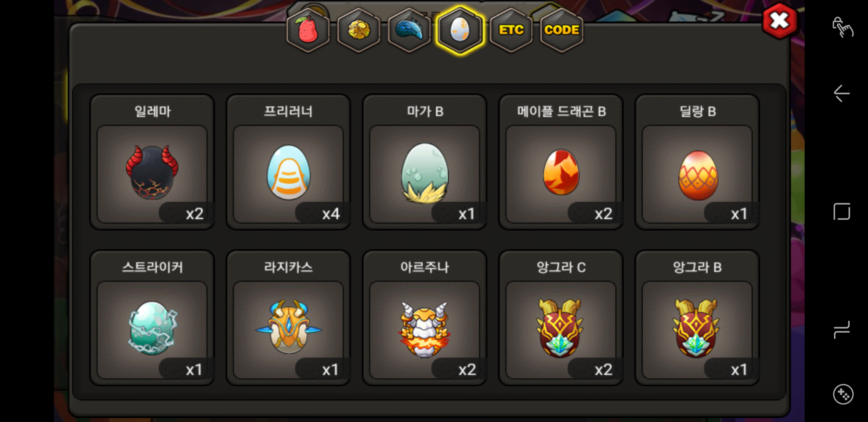Select the 일레마 horned black egg

click(x=152, y=162)
